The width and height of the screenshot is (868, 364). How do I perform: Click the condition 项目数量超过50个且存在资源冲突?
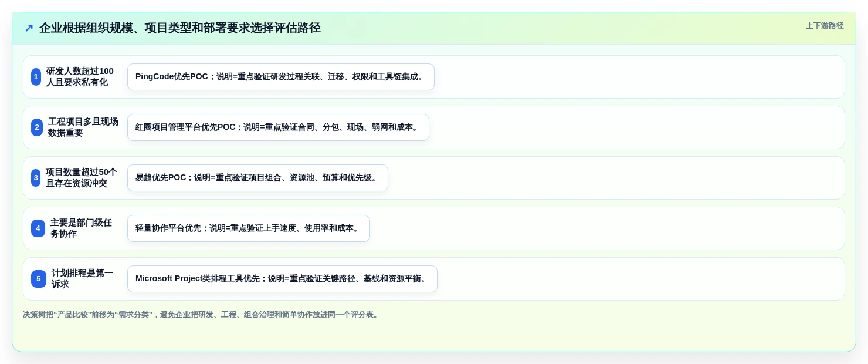(82, 178)
